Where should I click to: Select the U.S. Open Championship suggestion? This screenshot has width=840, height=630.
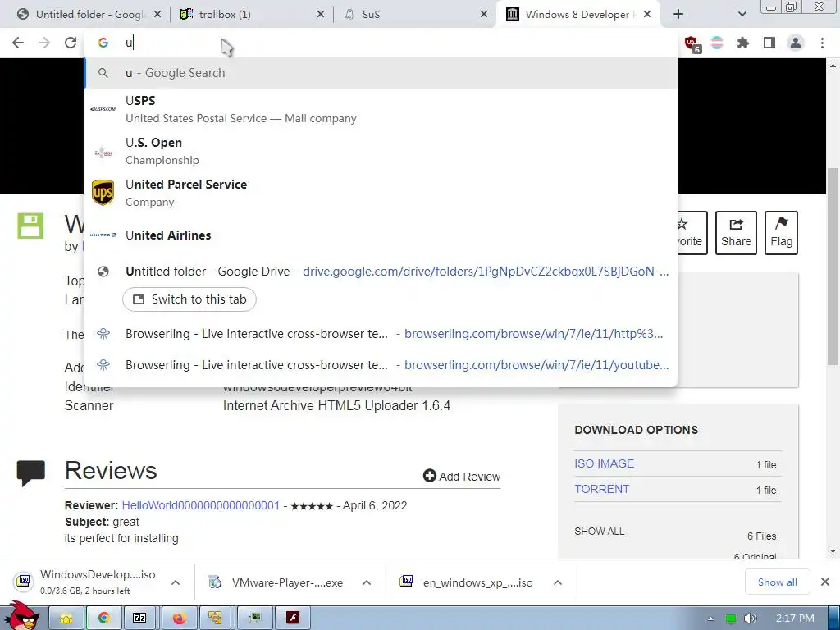click(x=381, y=151)
